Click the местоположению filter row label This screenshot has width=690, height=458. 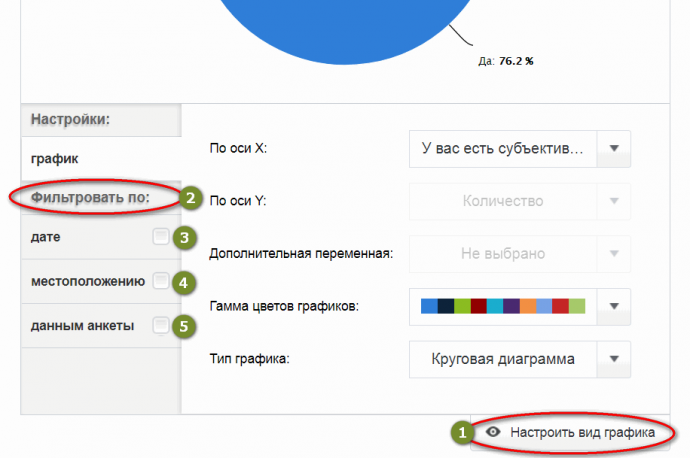click(88, 281)
